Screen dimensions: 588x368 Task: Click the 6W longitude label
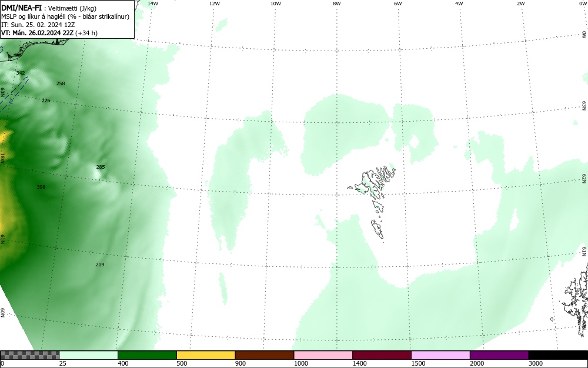[x=398, y=4]
